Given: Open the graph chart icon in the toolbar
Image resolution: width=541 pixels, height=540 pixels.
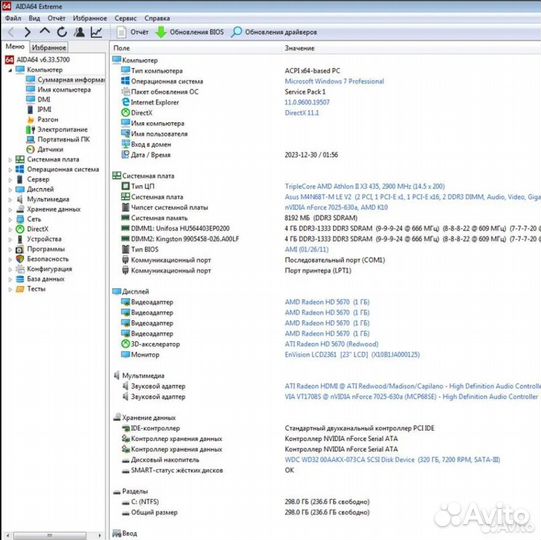Looking at the screenshot, I should (x=96, y=32).
